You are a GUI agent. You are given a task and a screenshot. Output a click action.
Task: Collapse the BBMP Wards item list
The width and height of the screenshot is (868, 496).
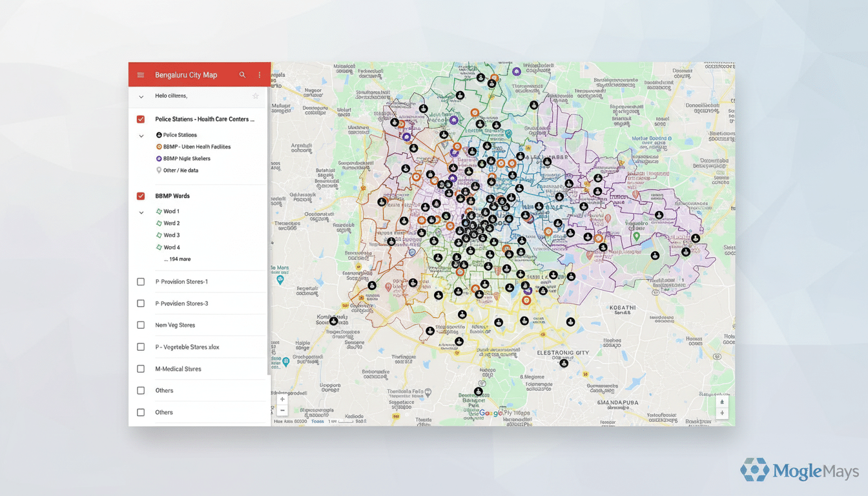point(141,212)
